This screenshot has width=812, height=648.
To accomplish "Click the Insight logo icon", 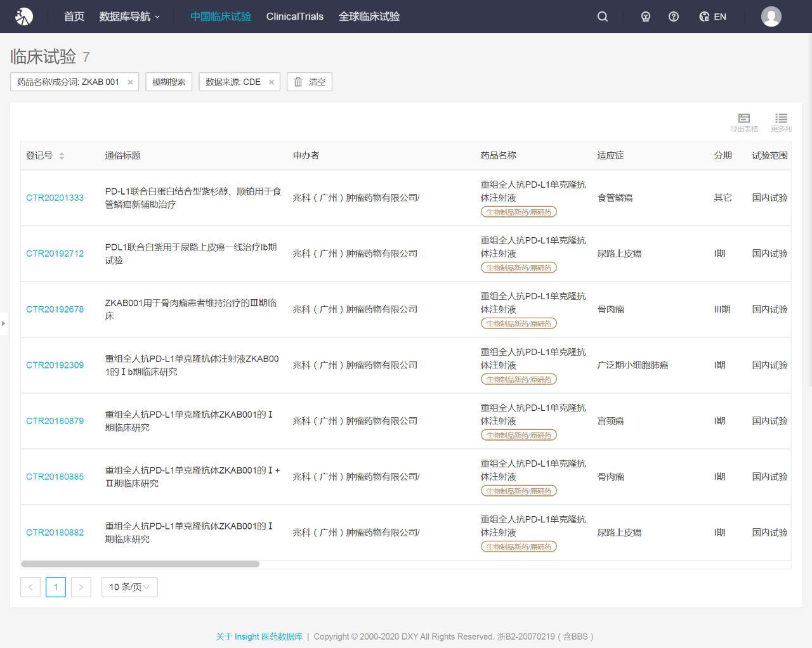I will [x=24, y=16].
